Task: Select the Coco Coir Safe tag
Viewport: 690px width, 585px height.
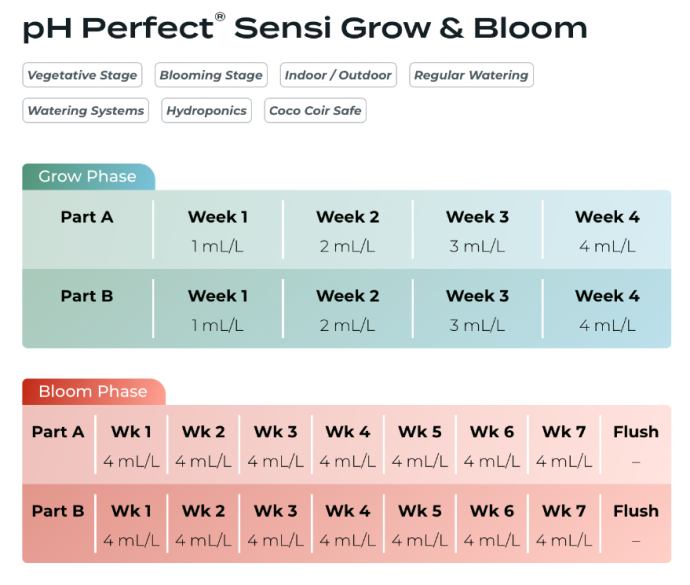Action: tap(315, 111)
